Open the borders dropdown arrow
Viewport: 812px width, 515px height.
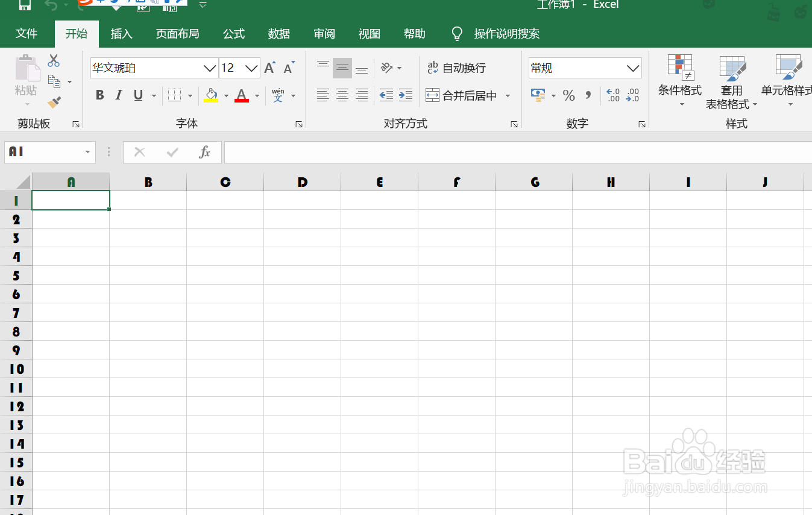click(190, 95)
